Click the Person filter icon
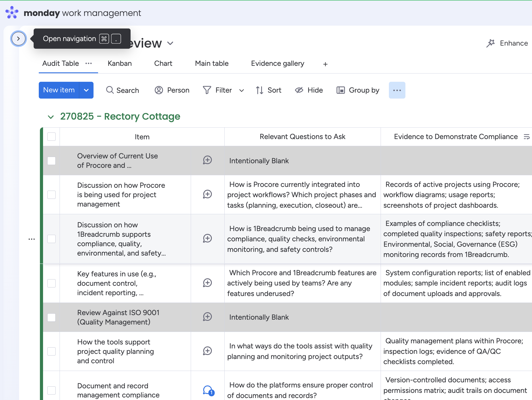 [x=159, y=90]
